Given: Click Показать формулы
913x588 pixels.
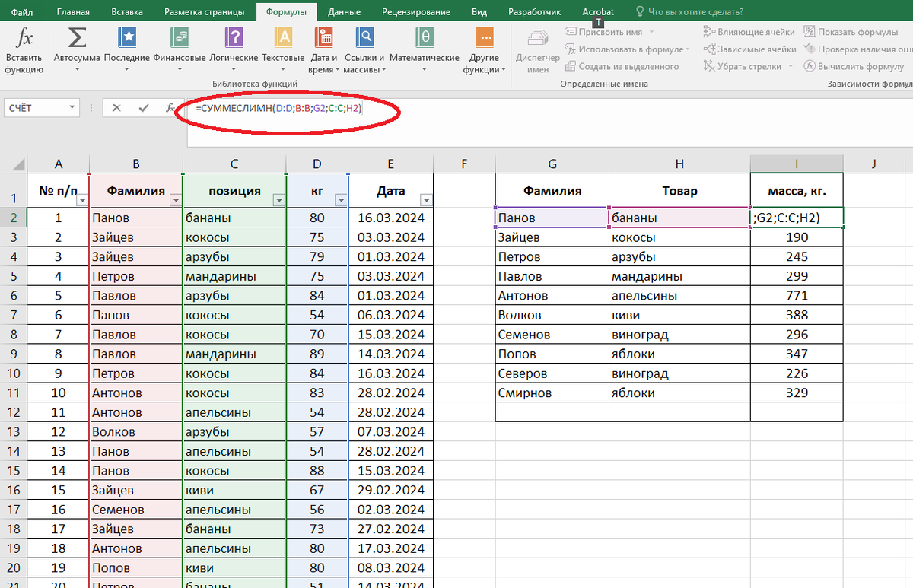Looking at the screenshot, I should [850, 32].
